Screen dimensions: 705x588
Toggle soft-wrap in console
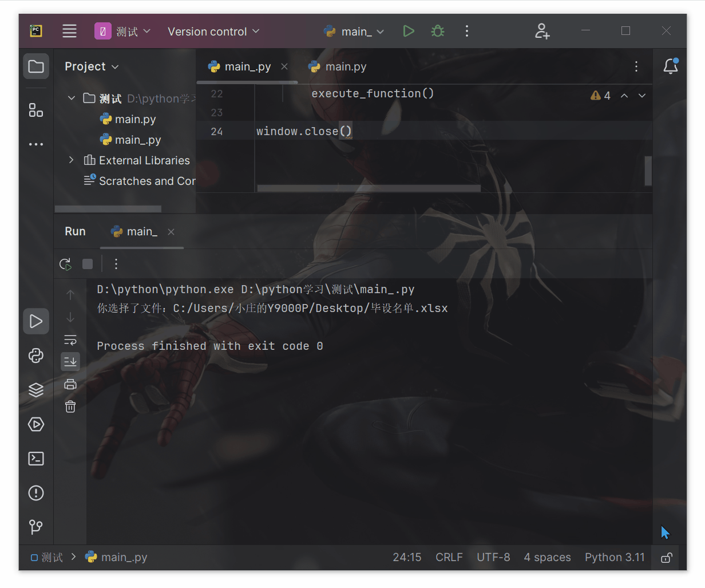tap(70, 340)
